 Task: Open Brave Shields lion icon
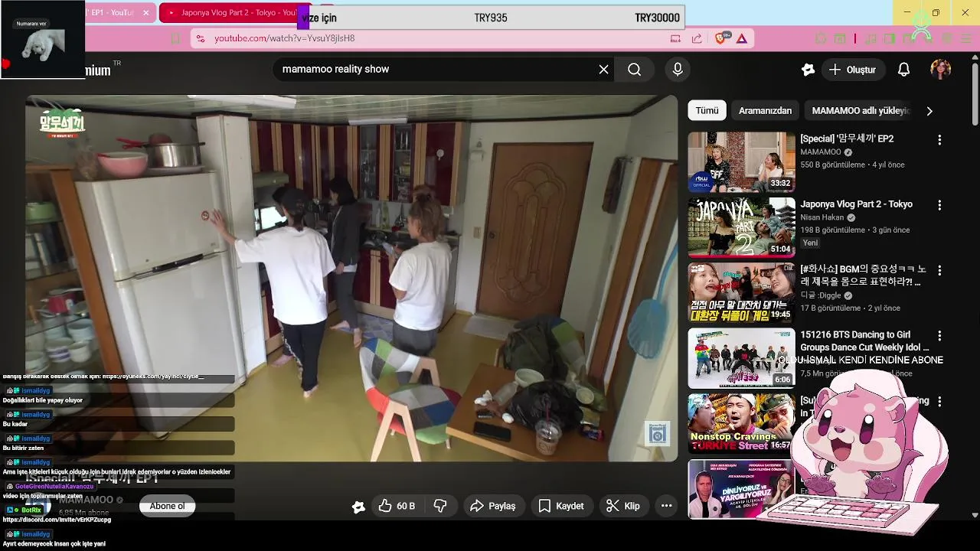(722, 38)
